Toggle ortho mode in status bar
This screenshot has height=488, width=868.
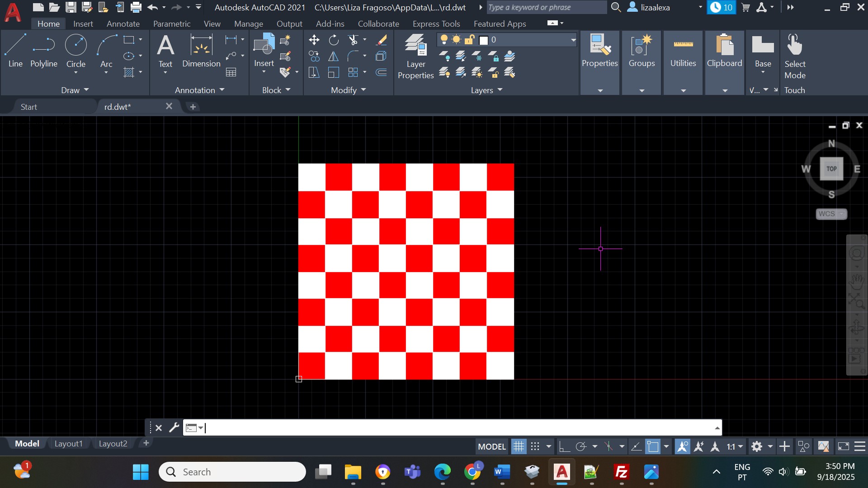coord(564,447)
